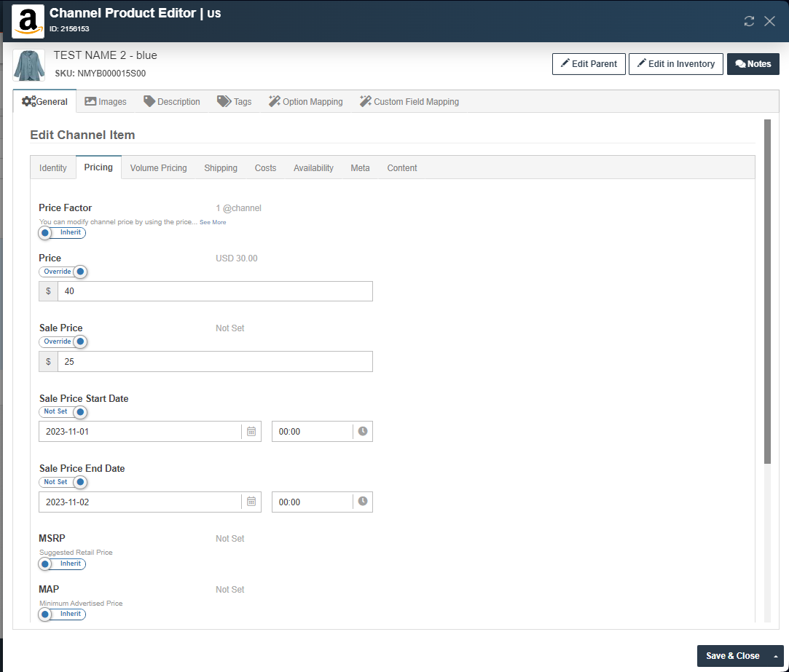Click the vertical scrollbar of the editor
This screenshot has height=672, width=789.
point(767,291)
